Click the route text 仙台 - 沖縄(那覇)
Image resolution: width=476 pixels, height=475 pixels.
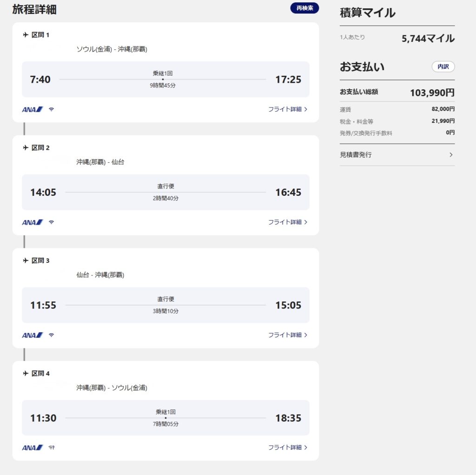pyautogui.click(x=100, y=275)
